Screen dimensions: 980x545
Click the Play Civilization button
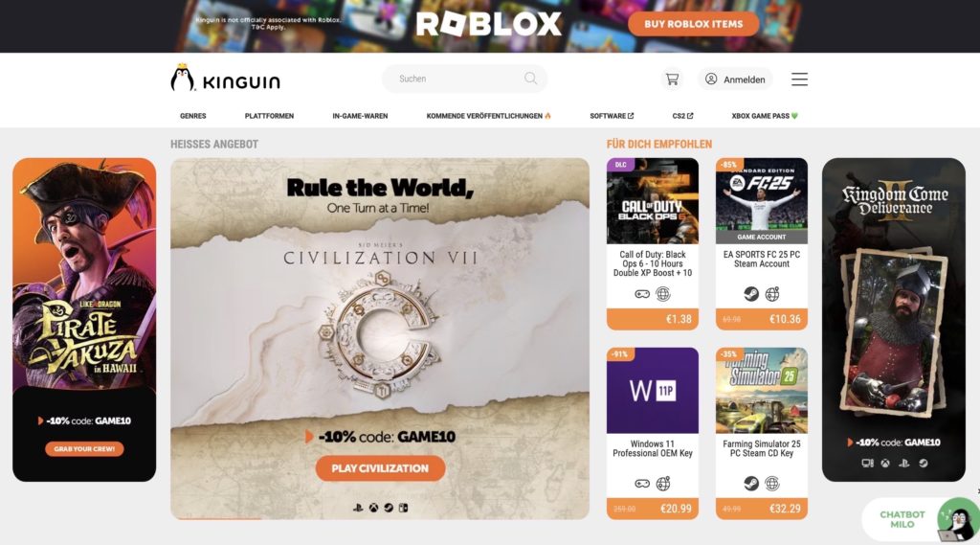(380, 468)
